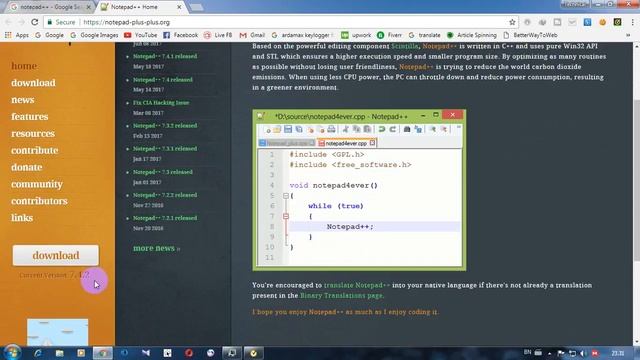640x360 pixels.
Task: Open Notepad++ 7.4.1 released news
Action: click(x=165, y=56)
